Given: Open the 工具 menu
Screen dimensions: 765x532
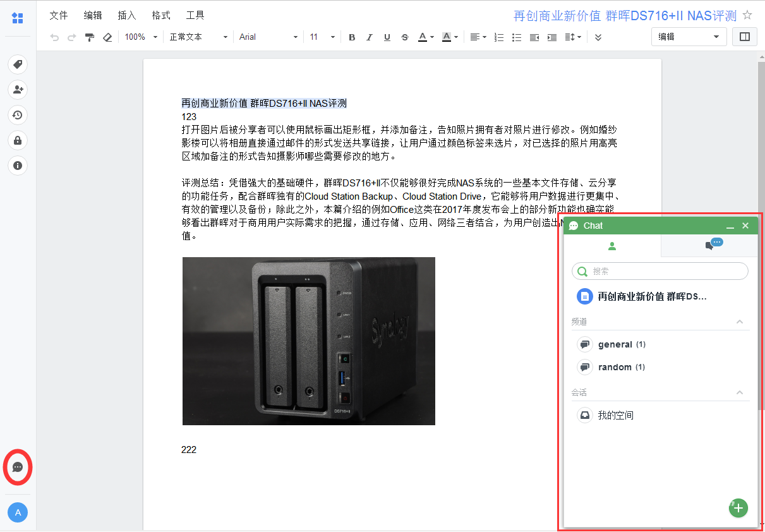Looking at the screenshot, I should [195, 15].
